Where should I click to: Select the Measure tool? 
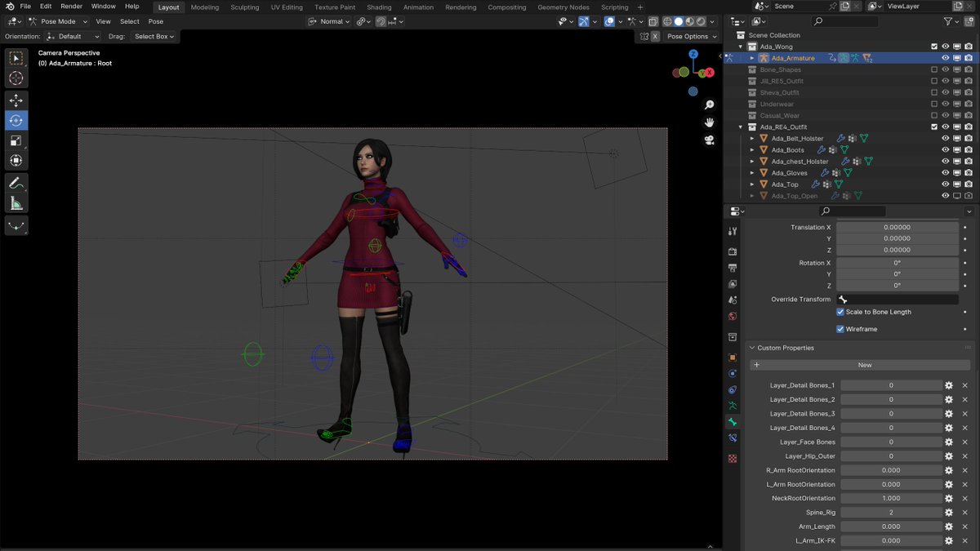point(16,203)
